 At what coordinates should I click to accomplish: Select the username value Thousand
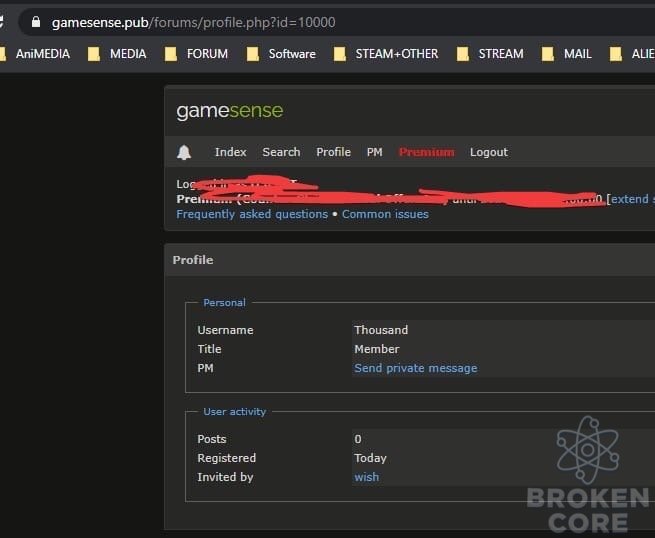coord(381,330)
